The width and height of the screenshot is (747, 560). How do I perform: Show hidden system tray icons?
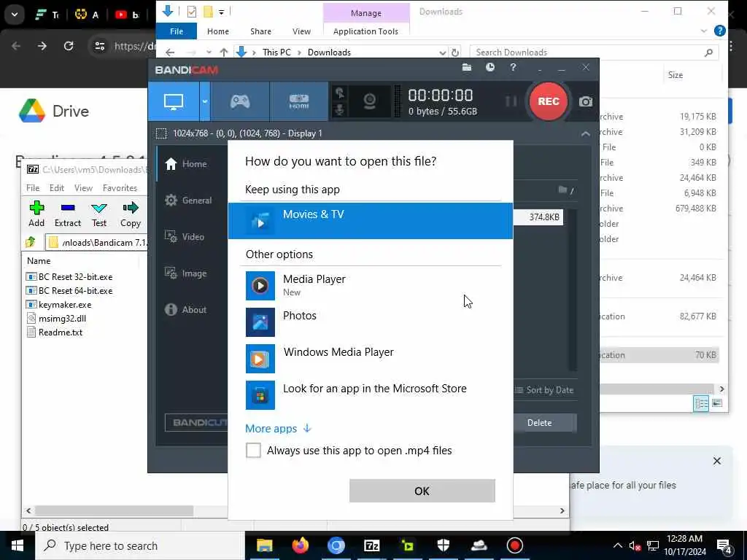click(x=617, y=545)
